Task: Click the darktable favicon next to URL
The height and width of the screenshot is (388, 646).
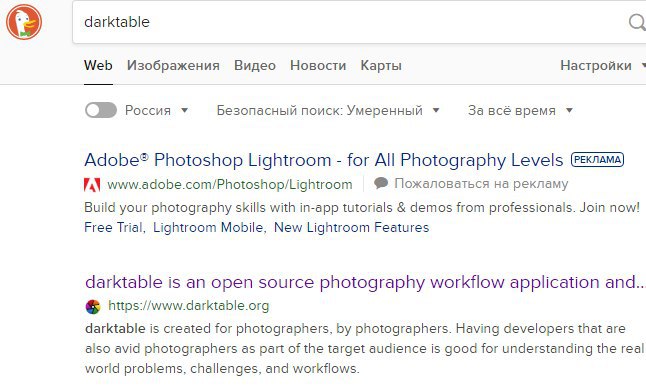Action: (x=93, y=306)
